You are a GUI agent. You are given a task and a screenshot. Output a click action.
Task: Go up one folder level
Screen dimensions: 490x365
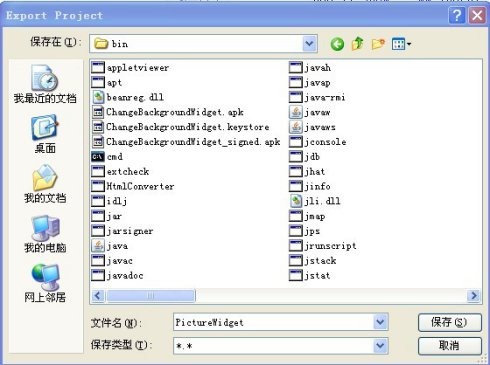point(357,44)
